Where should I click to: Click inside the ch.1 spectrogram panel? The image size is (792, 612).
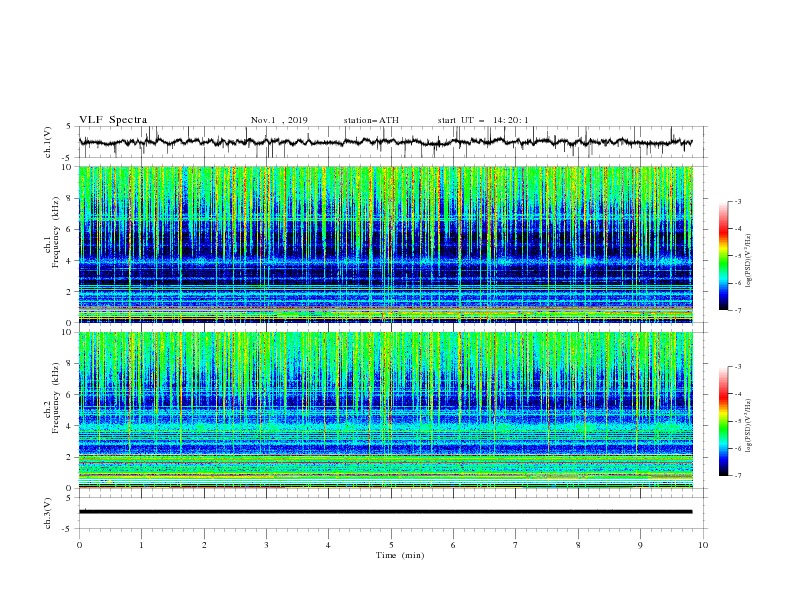385,244
